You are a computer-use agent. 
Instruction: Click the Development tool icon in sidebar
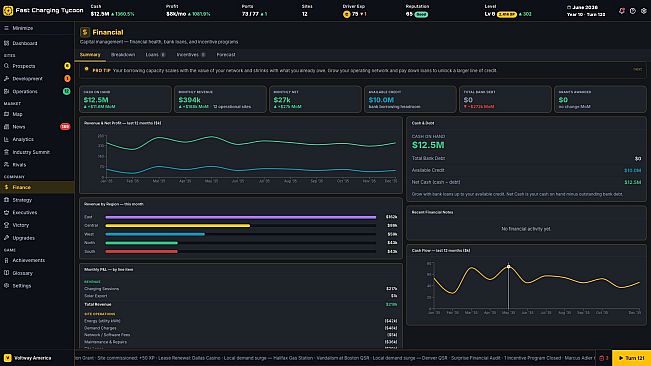click(6, 78)
